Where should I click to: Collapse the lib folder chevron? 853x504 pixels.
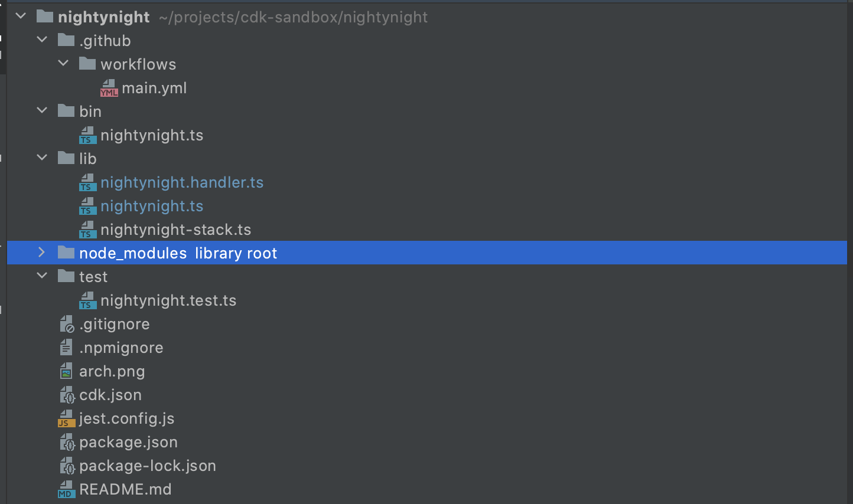pos(42,158)
